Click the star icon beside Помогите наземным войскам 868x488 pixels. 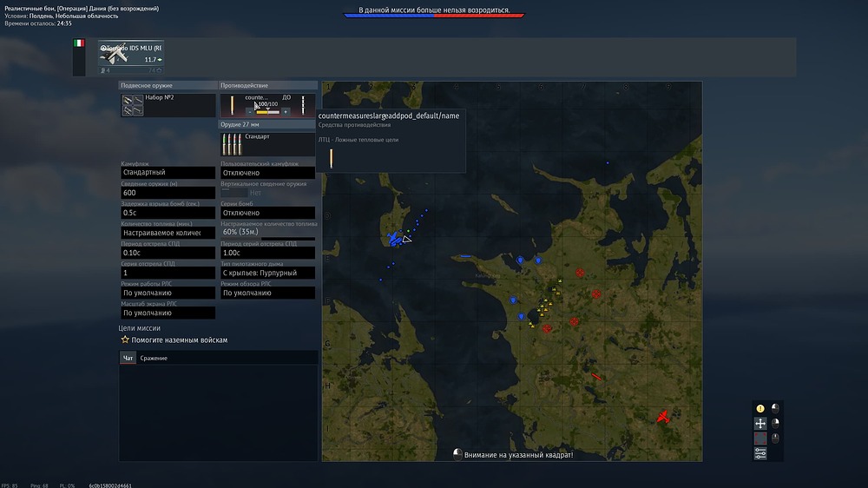pyautogui.click(x=125, y=340)
